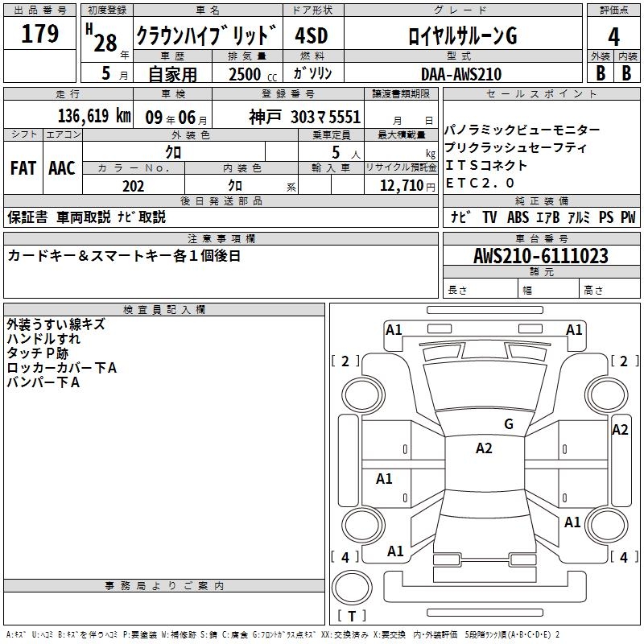This screenshot has width=644, height=644.
Task: Click the G mark on the windshield diagram
Action: click(508, 424)
